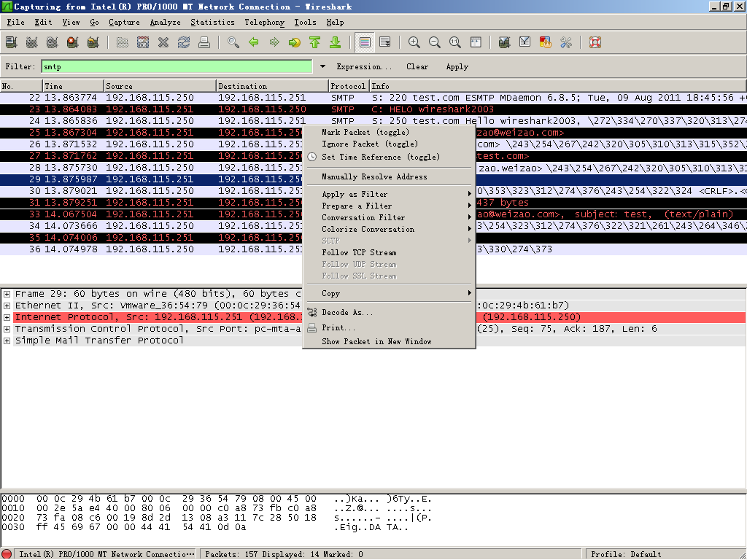Sort by the Source column header
Screen dimensions: 747x560
tap(160, 86)
